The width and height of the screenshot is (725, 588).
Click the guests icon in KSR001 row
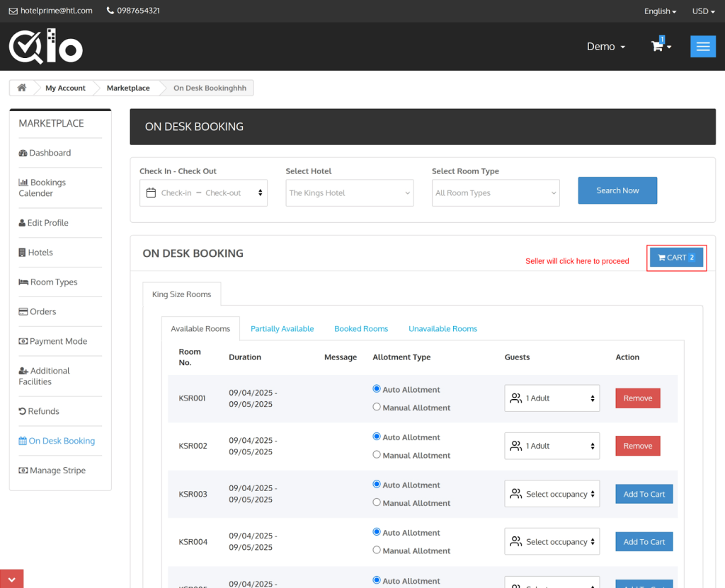515,398
